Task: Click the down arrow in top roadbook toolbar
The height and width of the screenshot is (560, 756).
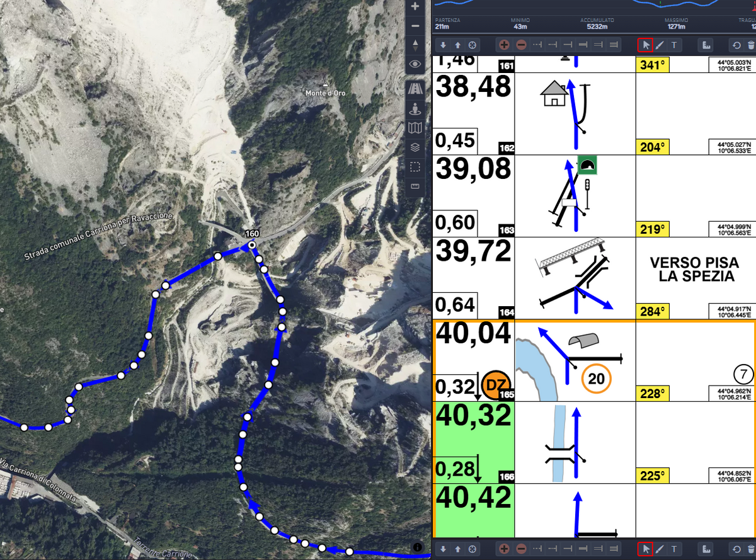Action: 443,45
